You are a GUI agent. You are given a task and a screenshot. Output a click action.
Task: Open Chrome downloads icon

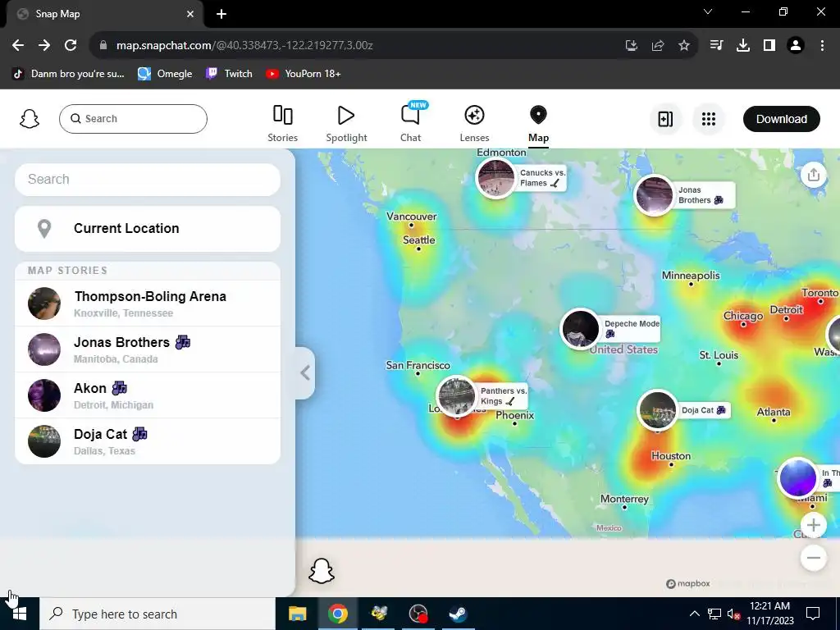click(x=742, y=46)
